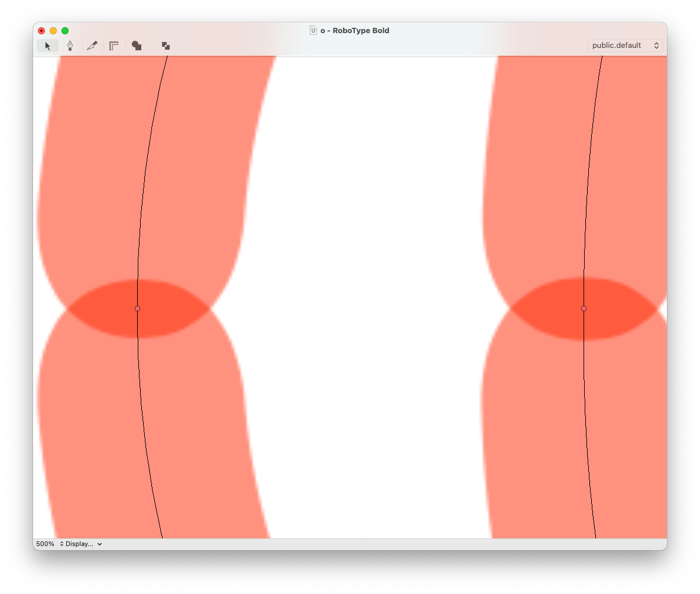This screenshot has width=700, height=594.
Task: Select the shapes drawing tool
Action: [x=137, y=46]
